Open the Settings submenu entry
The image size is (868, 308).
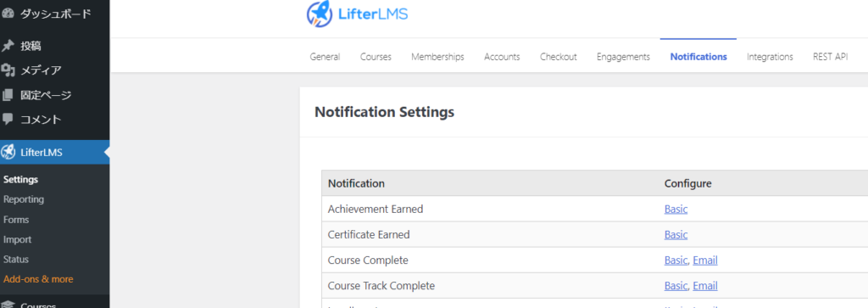20,180
